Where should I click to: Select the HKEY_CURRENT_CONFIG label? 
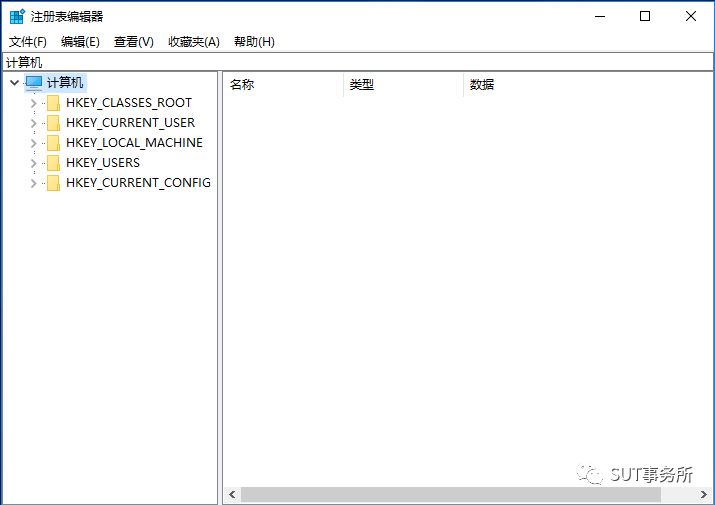click(x=139, y=183)
